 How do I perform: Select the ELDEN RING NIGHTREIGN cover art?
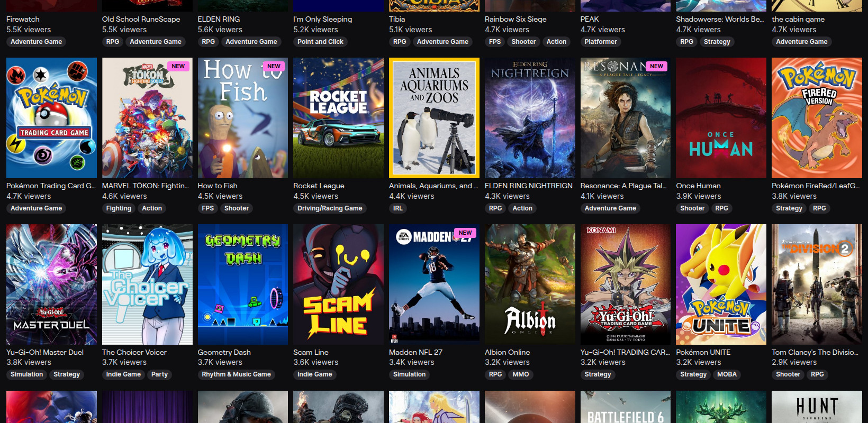click(x=530, y=118)
